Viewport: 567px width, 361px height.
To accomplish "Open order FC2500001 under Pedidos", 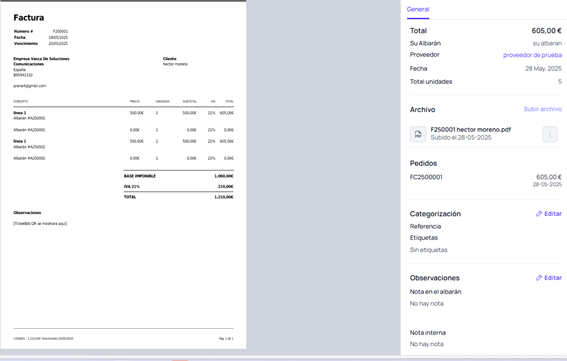I will 426,177.
